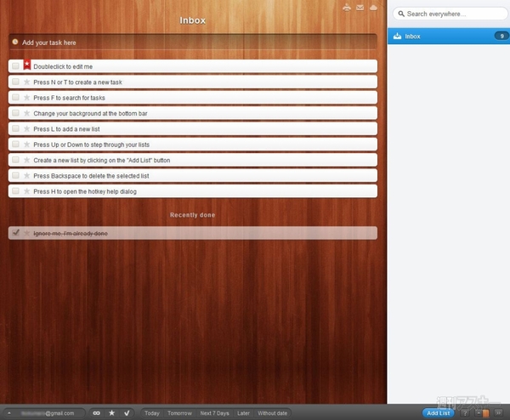Collapse sidebar with double-arrow icon

point(498,413)
